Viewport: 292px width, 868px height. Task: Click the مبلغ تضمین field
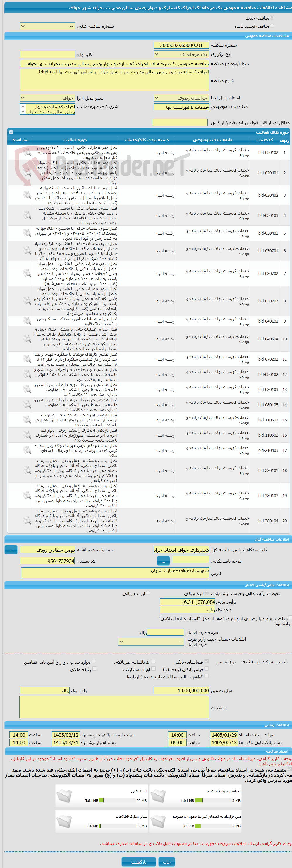(181, 690)
